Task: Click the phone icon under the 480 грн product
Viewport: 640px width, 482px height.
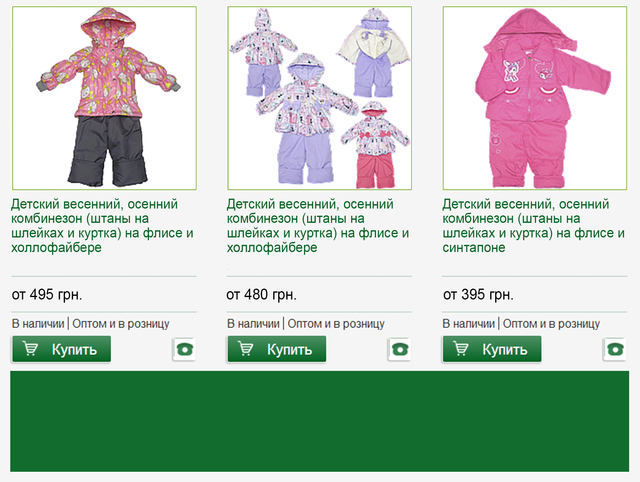Action: point(399,349)
